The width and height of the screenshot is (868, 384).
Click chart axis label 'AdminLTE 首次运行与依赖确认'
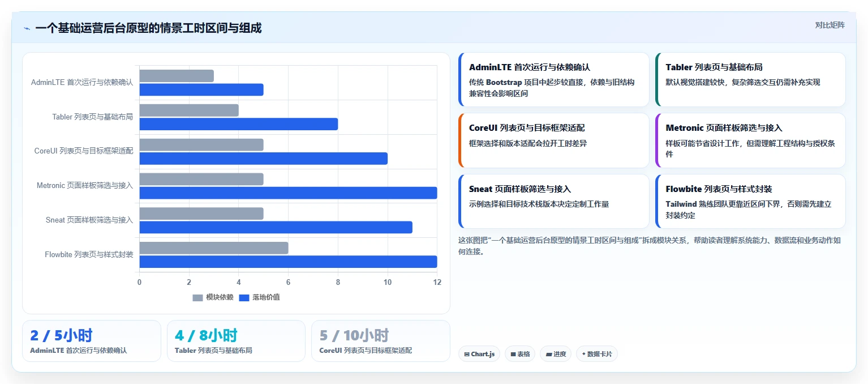click(x=82, y=83)
